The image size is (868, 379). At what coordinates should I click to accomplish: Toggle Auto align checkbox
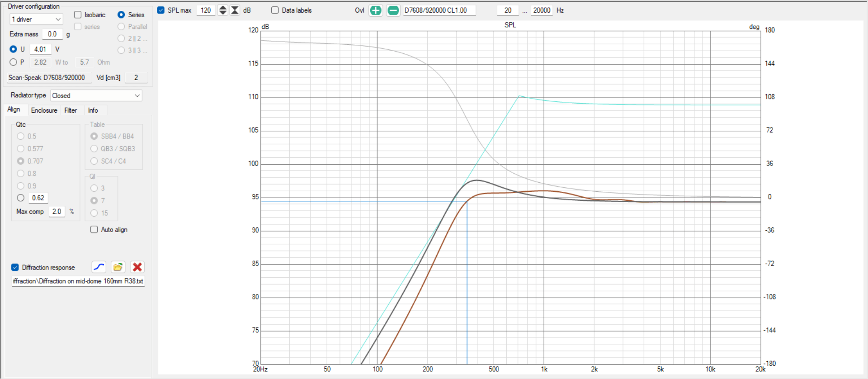[x=94, y=230]
